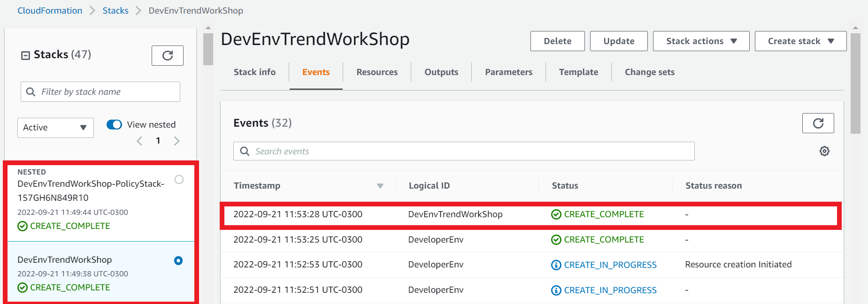
Task: Click Resource creation Initiated text
Action: [x=738, y=265]
